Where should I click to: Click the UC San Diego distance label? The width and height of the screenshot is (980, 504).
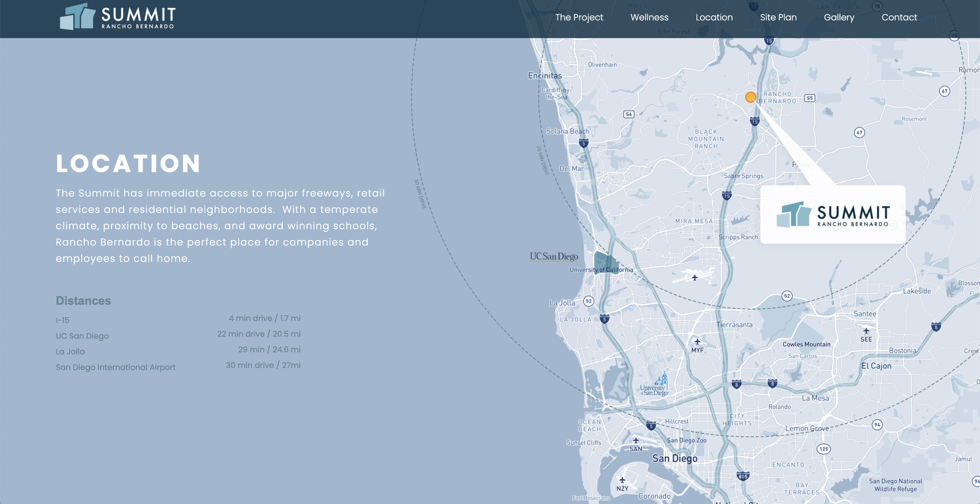click(x=82, y=336)
